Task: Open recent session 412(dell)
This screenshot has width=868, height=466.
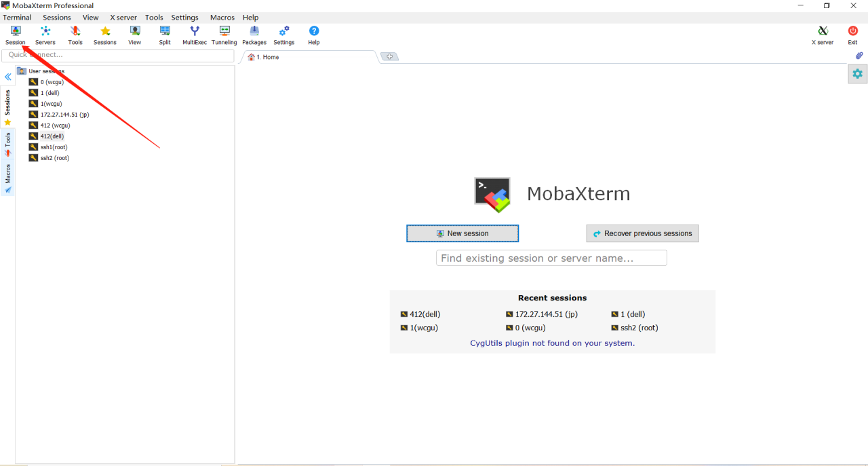Action: tap(420, 314)
